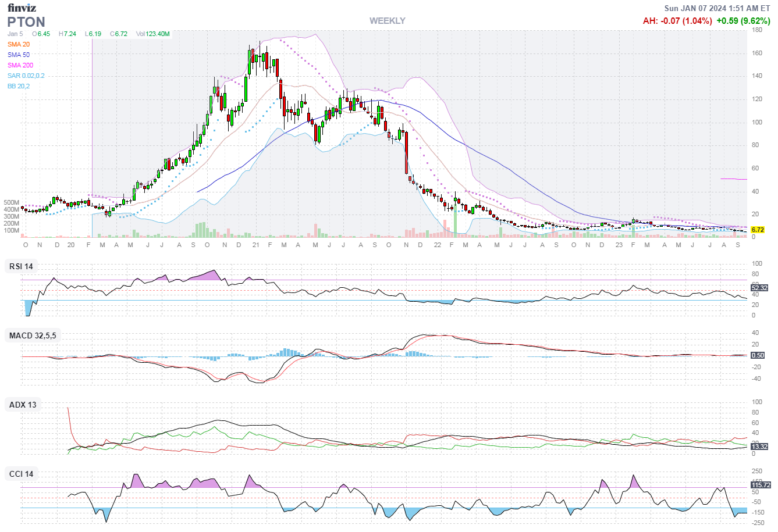This screenshot has width=778, height=532.
Task: Select the SAR 0.02,0.2 legend label
Action: 26,76
